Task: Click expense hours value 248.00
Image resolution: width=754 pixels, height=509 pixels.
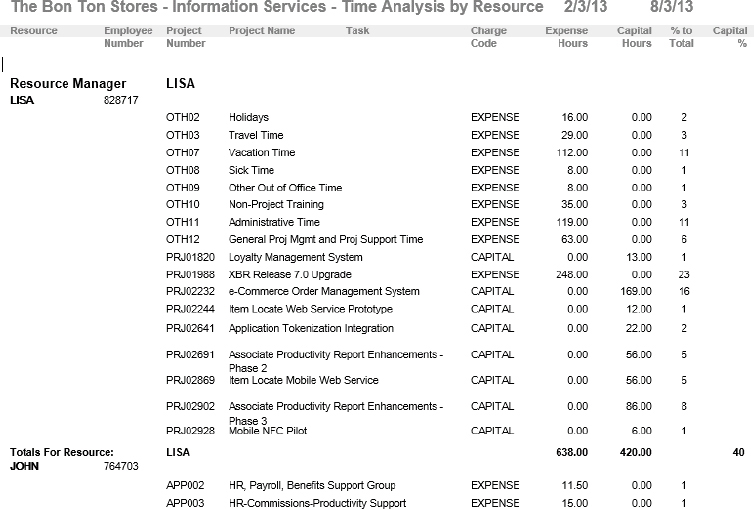Action: point(572,274)
